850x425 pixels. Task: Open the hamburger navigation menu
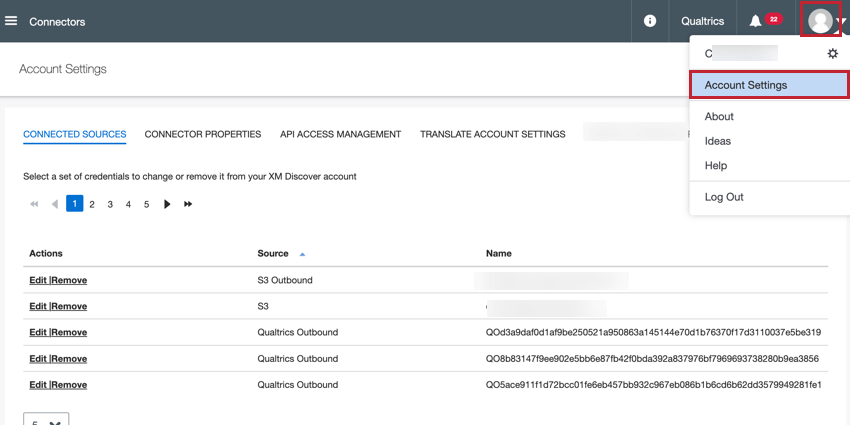pos(11,21)
